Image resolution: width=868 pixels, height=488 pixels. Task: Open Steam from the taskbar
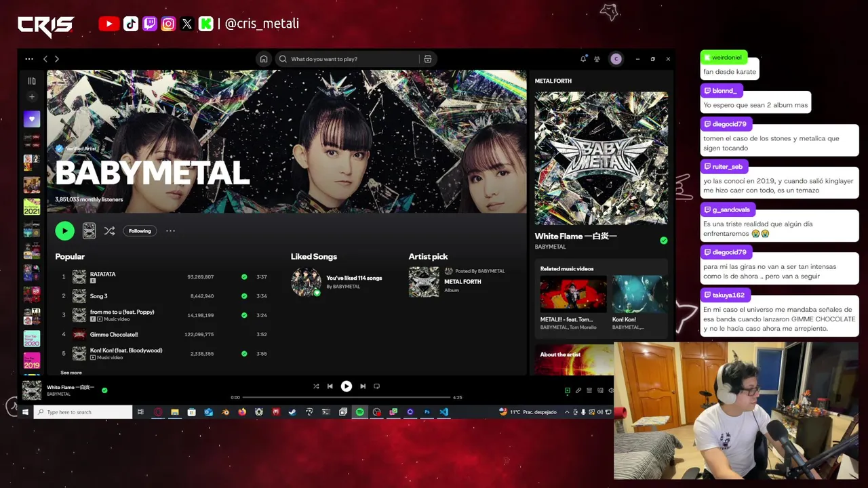click(292, 412)
